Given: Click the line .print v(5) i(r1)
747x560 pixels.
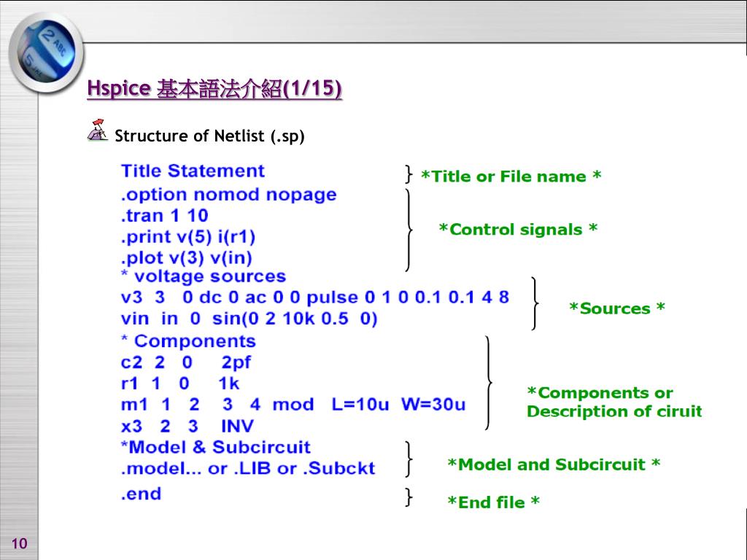Looking at the screenshot, I should [x=188, y=237].
